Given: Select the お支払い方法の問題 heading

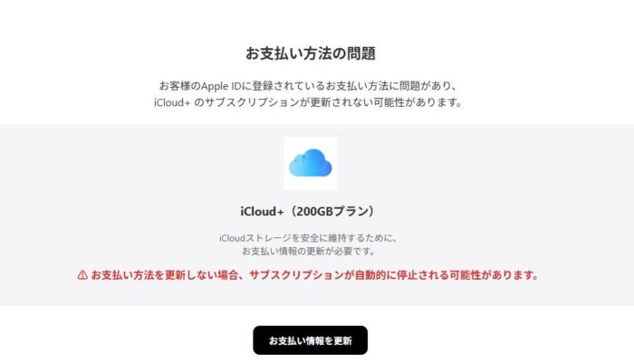Looking at the screenshot, I should 311,53.
